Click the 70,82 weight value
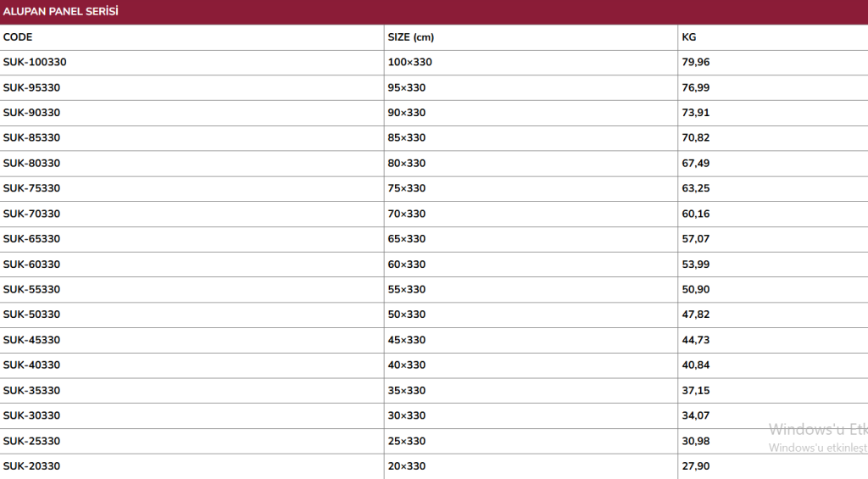This screenshot has height=479, width=868. (696, 137)
